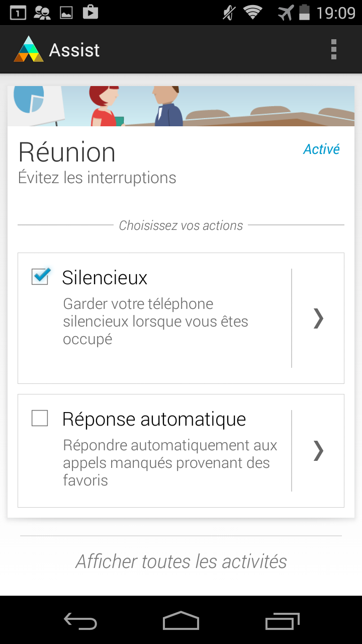Screen dimensions: 362x644
Task: Tap the muted sound icon in status bar
Action: click(x=229, y=13)
